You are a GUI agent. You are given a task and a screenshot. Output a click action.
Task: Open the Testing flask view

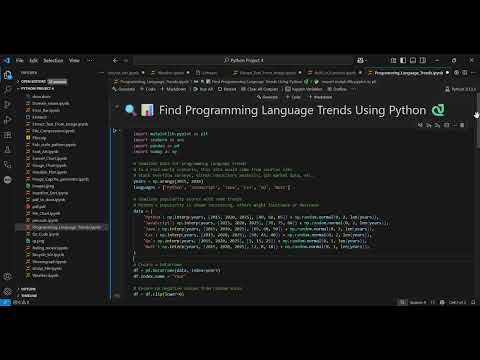point(8,150)
